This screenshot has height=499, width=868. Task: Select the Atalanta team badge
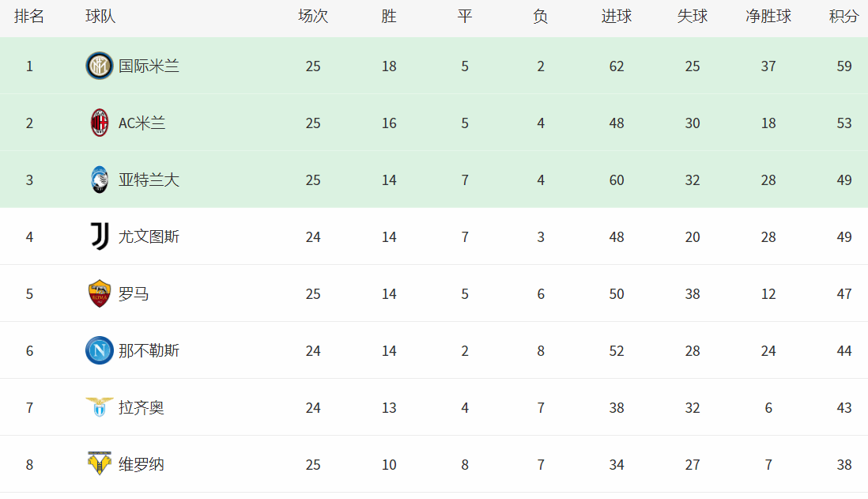coord(100,180)
